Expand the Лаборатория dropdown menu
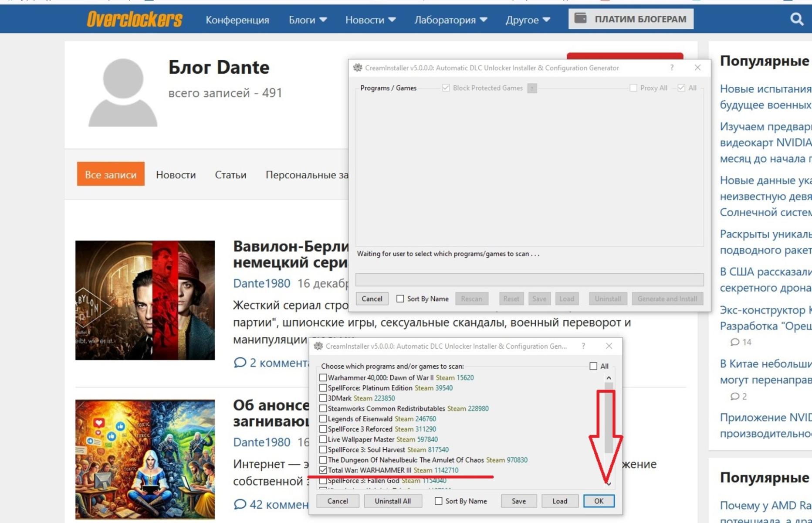This screenshot has height=523, width=812. pyautogui.click(x=451, y=20)
